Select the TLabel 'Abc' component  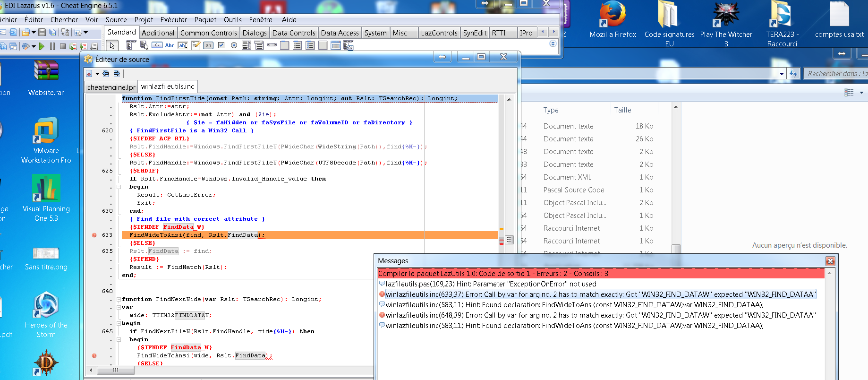click(x=170, y=45)
